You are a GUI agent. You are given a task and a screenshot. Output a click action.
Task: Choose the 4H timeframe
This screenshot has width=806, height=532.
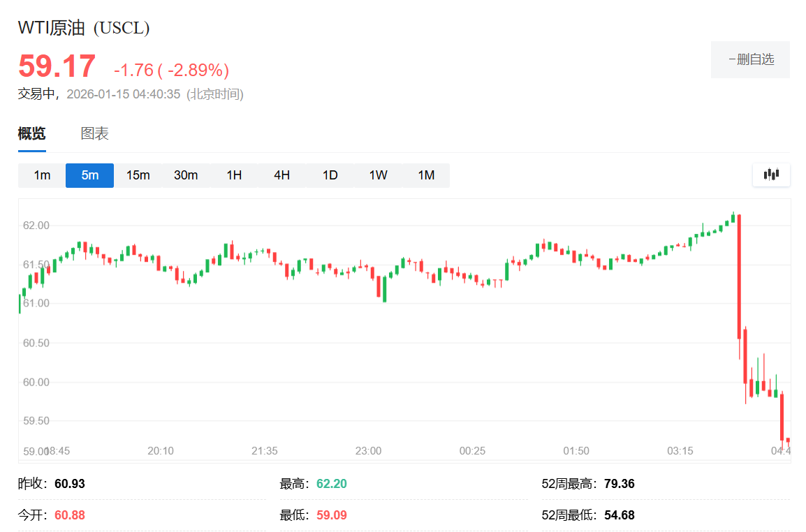[x=281, y=175]
